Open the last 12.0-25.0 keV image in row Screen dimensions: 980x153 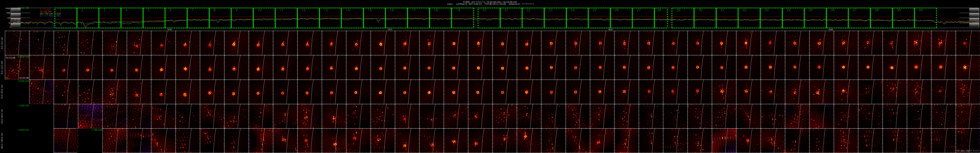point(967,92)
